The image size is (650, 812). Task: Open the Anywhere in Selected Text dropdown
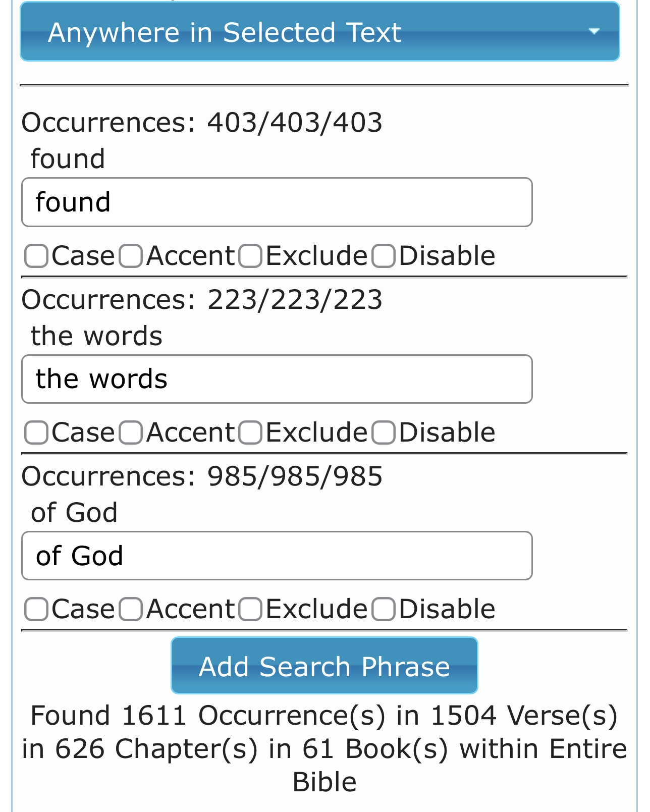[x=319, y=32]
